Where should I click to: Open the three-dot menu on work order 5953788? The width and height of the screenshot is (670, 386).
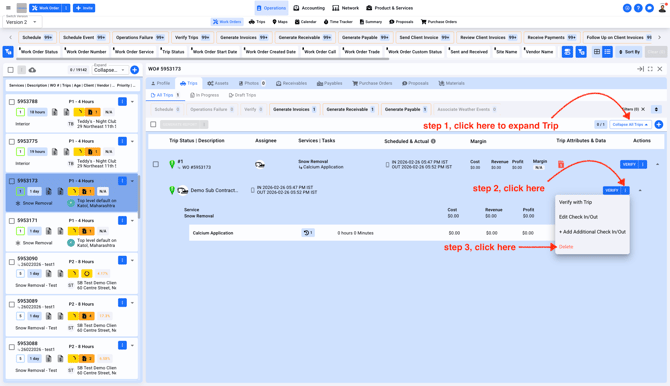[122, 101]
